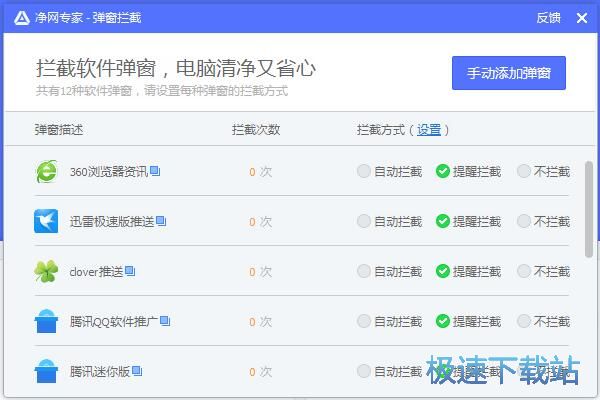
Task: Click the 360浏览器资讯 browser icon
Action: (x=46, y=171)
